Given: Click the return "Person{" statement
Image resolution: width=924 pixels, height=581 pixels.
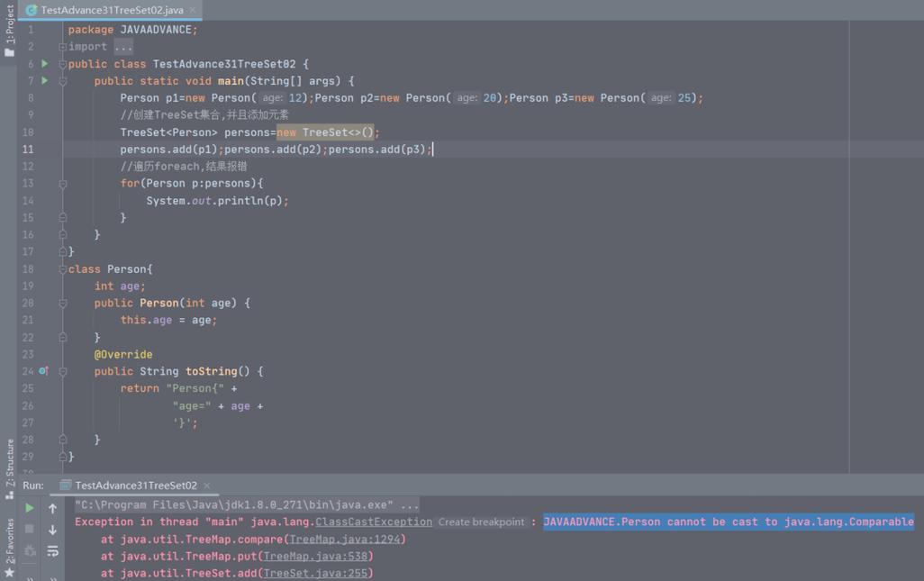Looking at the screenshot, I should tap(178, 389).
